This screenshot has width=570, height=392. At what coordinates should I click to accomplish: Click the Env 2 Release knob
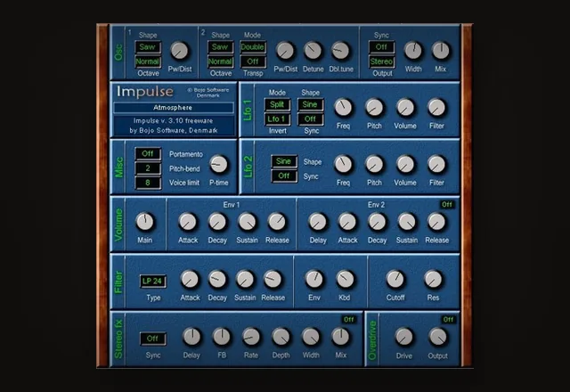(436, 222)
